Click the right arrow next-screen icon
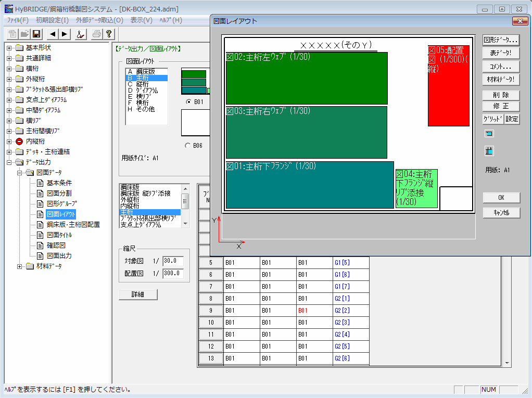This screenshot has width=532, height=398. pyautogui.click(x=64, y=34)
